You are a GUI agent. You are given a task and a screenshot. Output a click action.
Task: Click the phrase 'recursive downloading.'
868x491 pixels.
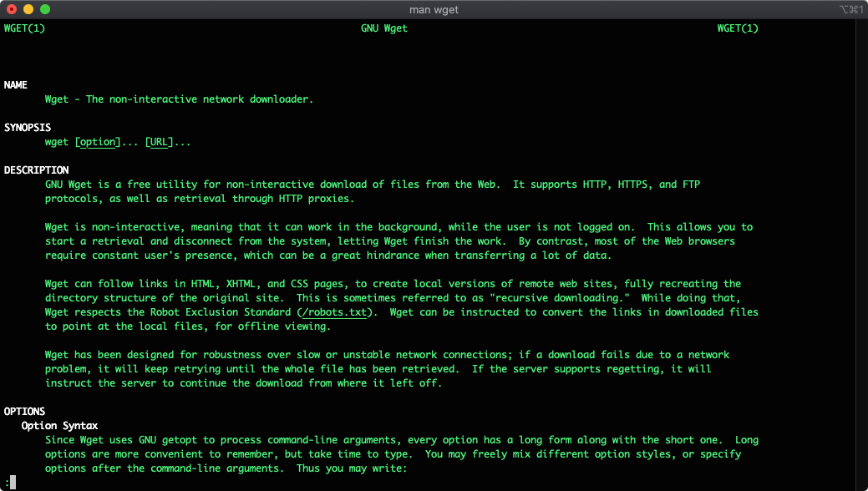click(x=561, y=298)
